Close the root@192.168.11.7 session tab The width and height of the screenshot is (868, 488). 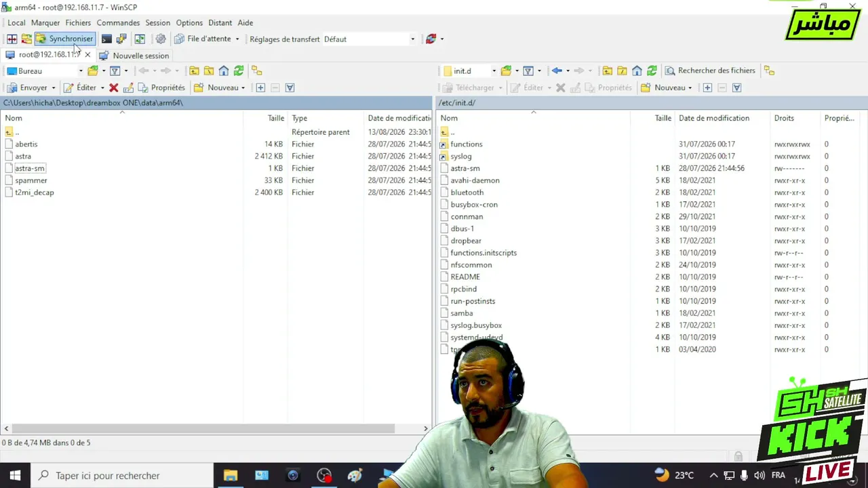click(x=87, y=55)
